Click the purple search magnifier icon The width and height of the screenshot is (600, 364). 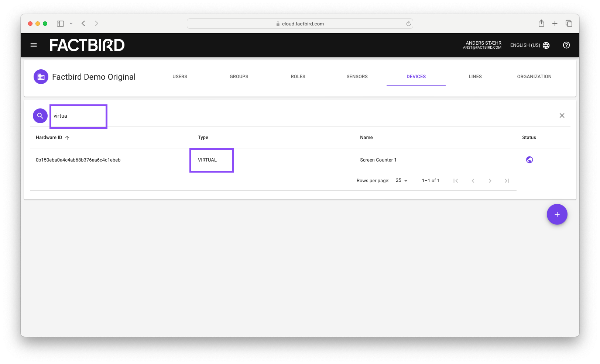40,116
